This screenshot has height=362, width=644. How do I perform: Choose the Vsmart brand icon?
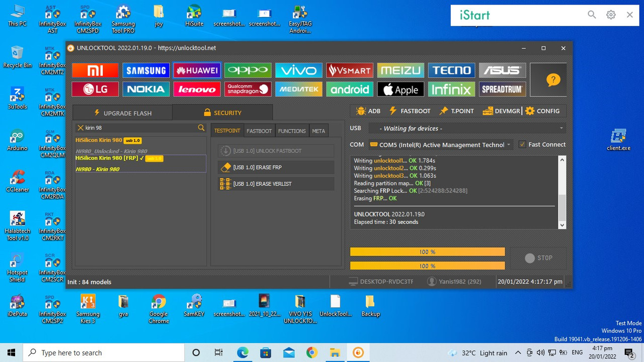[x=349, y=70]
